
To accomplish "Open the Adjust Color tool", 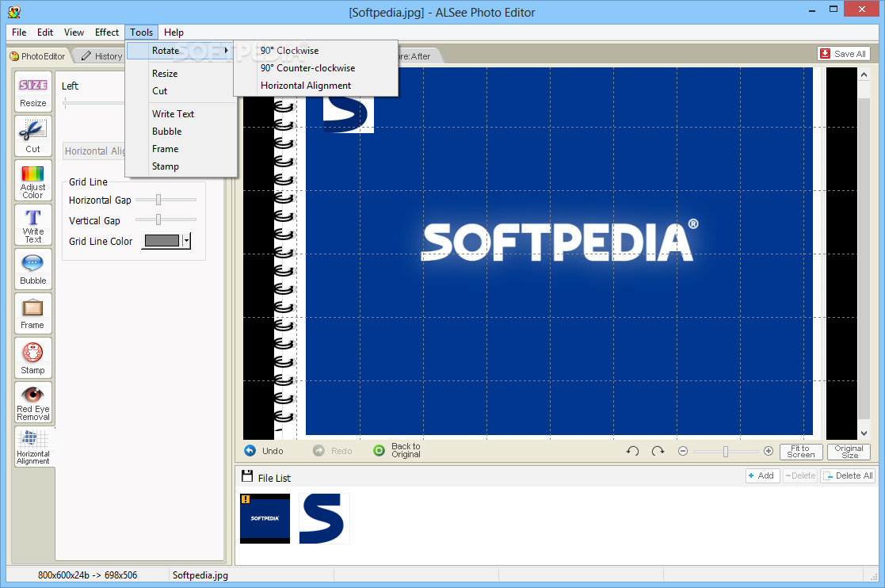I will (33, 180).
